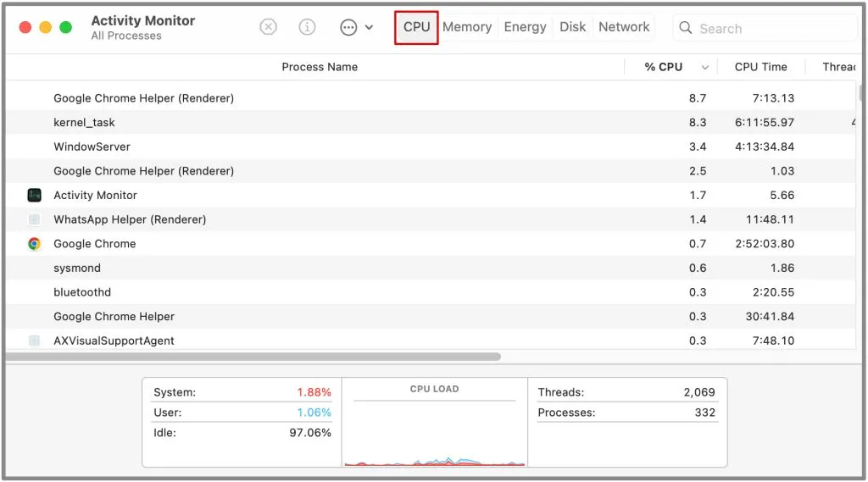Click the magnifying glass search icon
The height and width of the screenshot is (482, 868).
pos(685,28)
